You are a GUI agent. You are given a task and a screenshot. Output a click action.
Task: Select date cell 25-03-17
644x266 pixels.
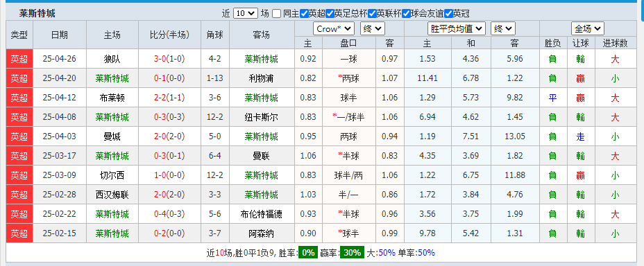(x=60, y=156)
